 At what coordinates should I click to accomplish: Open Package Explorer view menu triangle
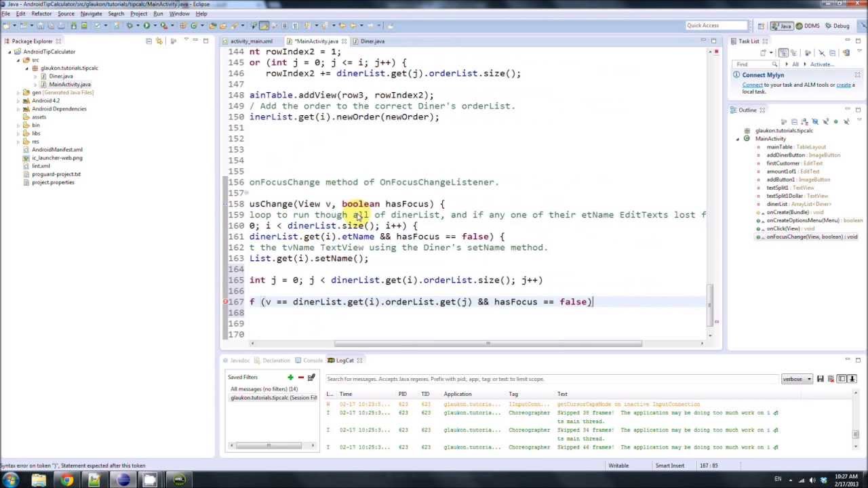pyautogui.click(x=186, y=39)
